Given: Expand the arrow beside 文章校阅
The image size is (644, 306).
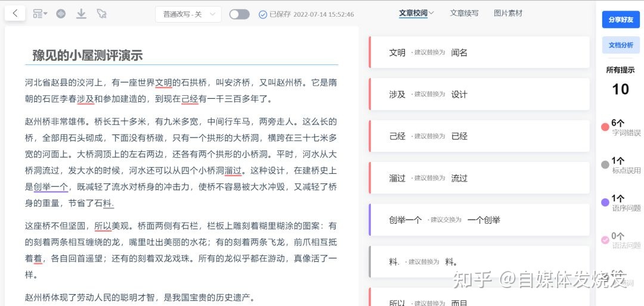Looking at the screenshot, I should click(431, 13).
